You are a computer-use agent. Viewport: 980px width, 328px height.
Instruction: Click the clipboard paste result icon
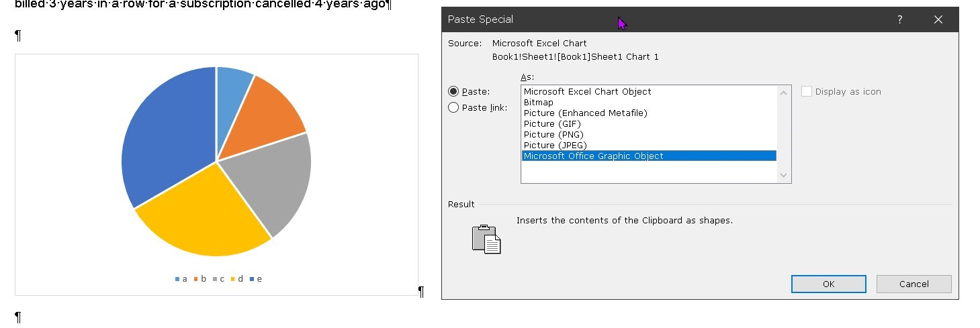[x=486, y=239]
